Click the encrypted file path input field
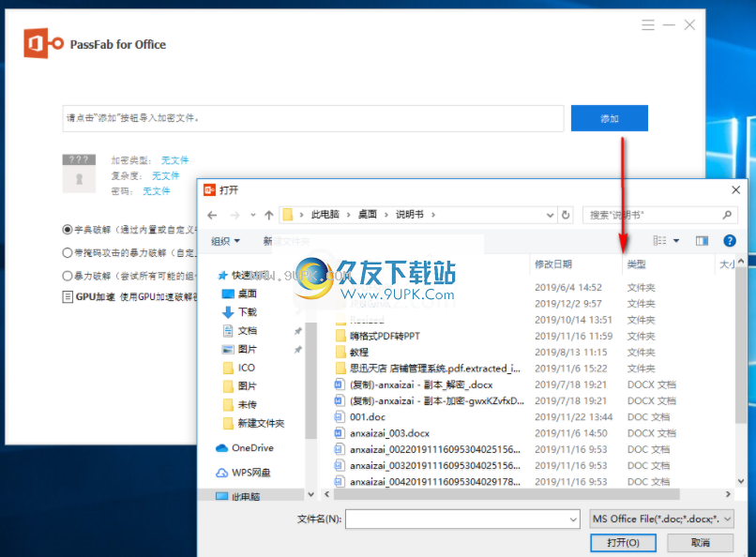Viewport: 756px width, 557px height. click(313, 118)
